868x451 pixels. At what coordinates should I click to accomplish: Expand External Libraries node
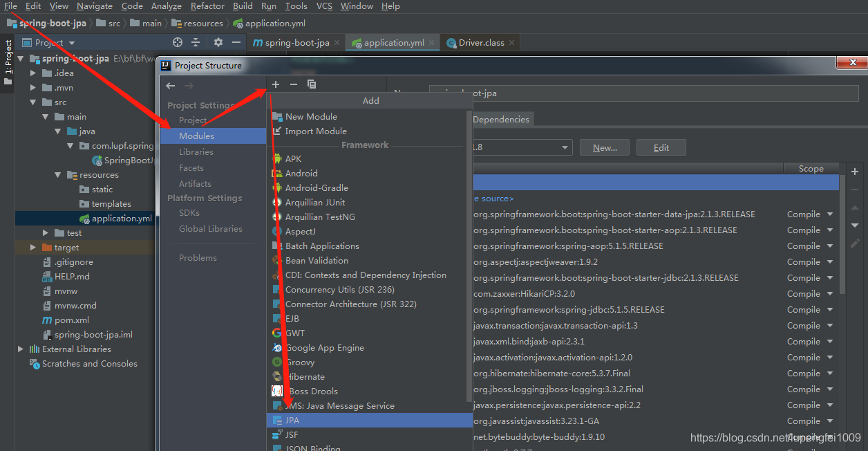(21, 349)
